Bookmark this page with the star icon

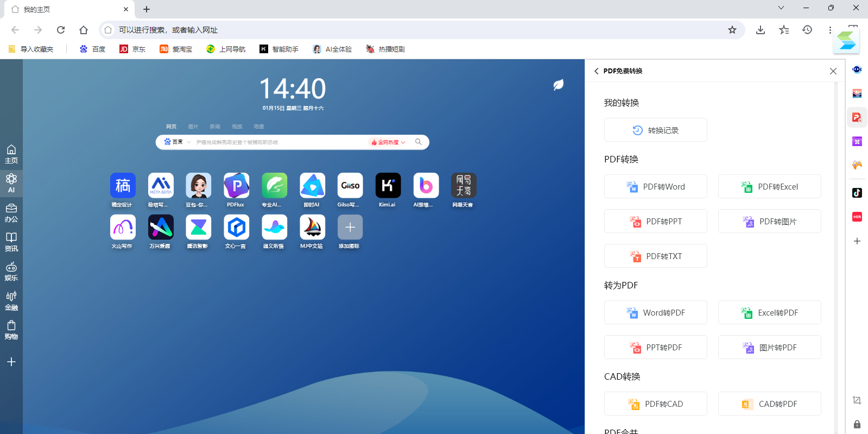pyautogui.click(x=732, y=30)
